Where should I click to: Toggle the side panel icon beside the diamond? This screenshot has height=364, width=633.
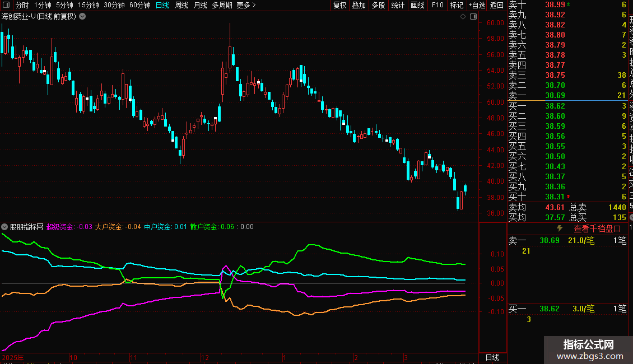(473, 17)
